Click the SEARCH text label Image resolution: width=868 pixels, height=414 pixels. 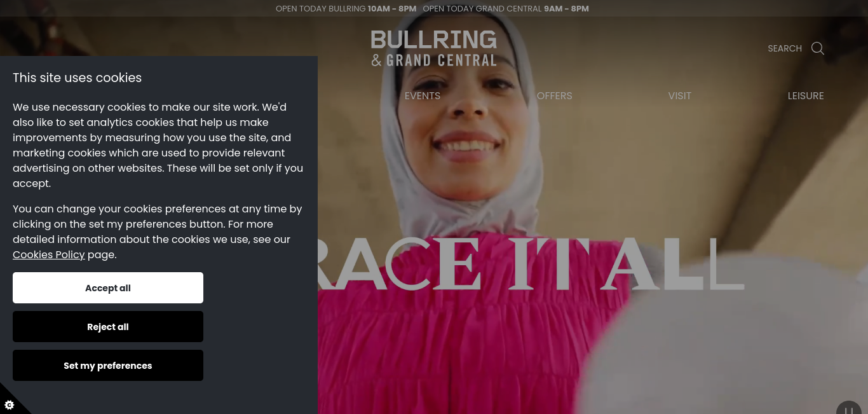(785, 48)
